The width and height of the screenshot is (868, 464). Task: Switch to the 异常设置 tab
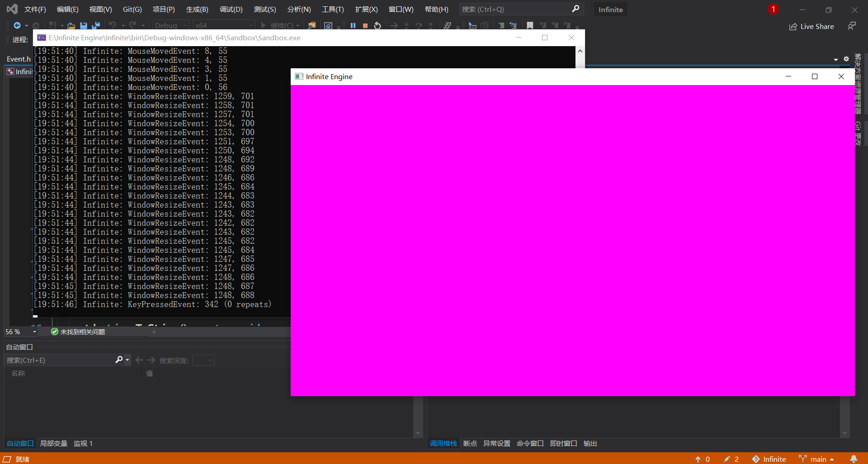[x=496, y=444]
